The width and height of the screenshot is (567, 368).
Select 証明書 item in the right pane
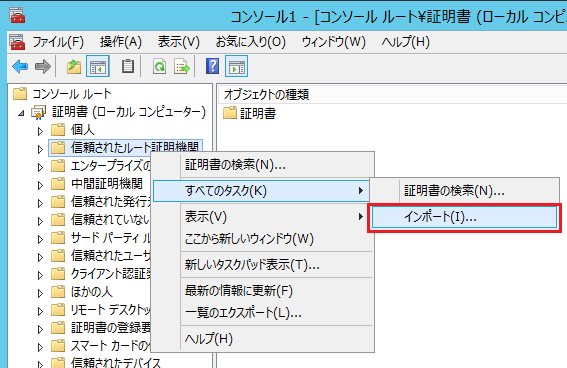click(258, 113)
